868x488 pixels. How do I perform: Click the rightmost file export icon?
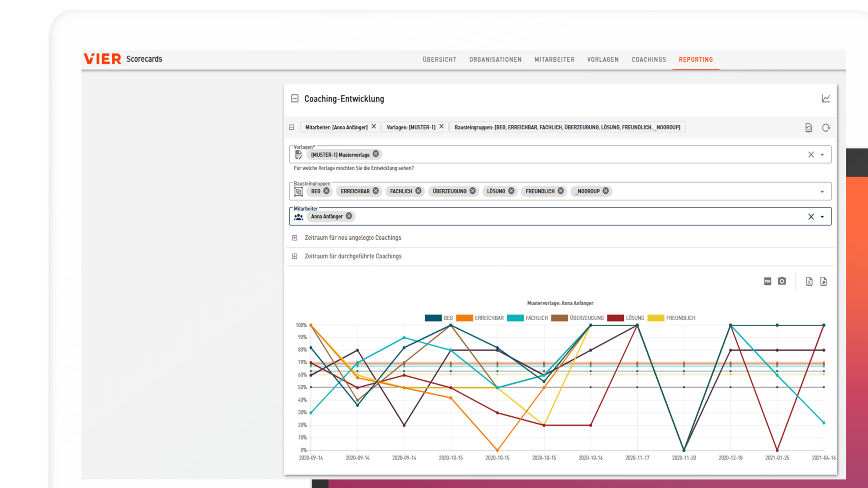[x=823, y=281]
